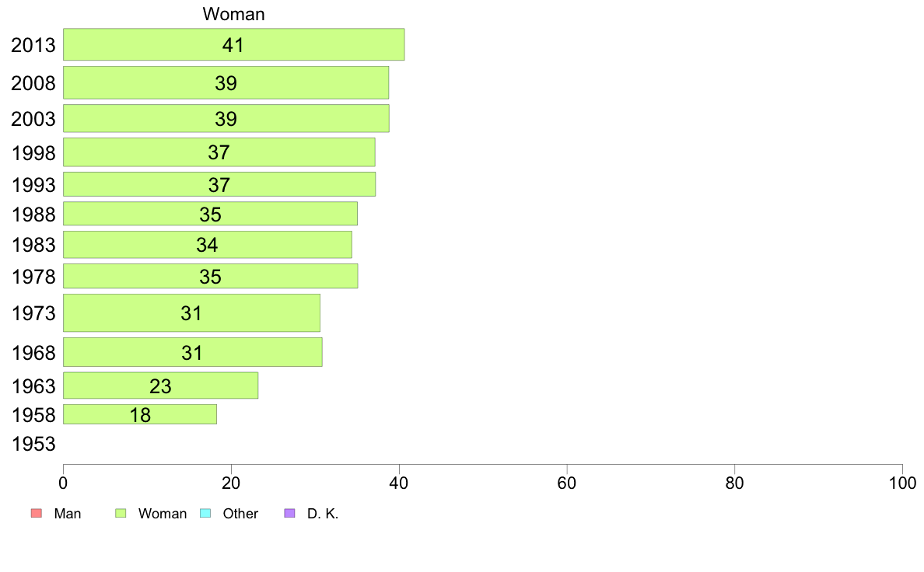Image resolution: width=924 pixels, height=572 pixels.
Task: Click the Other legend label
Action: pyautogui.click(x=240, y=514)
